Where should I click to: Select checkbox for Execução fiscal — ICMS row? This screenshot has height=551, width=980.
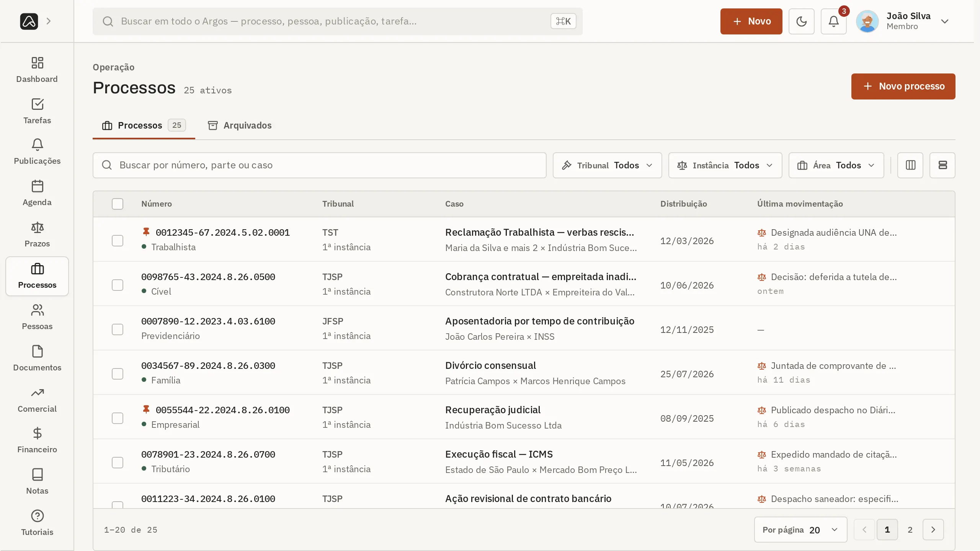click(x=118, y=463)
